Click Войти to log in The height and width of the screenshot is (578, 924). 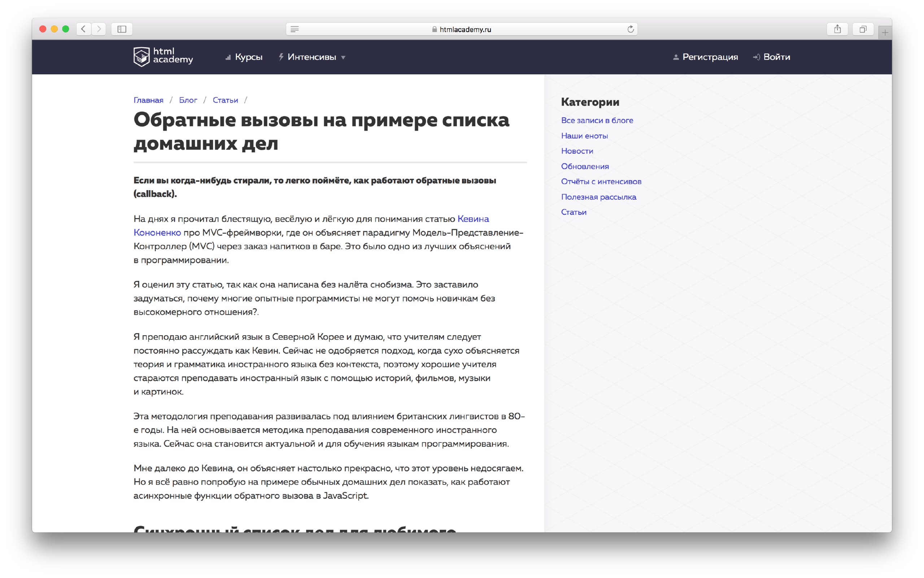coord(776,57)
